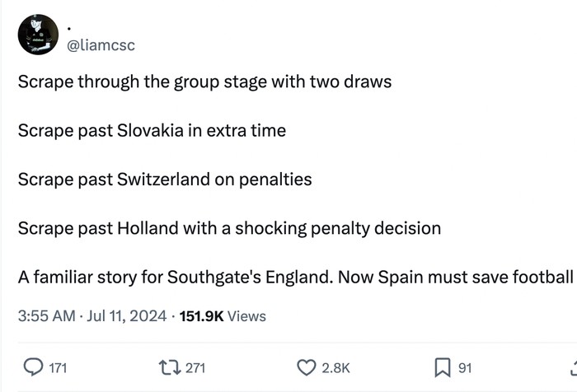The image size is (577, 392).
Task: Click the display name above the handle
Action: [69, 26]
